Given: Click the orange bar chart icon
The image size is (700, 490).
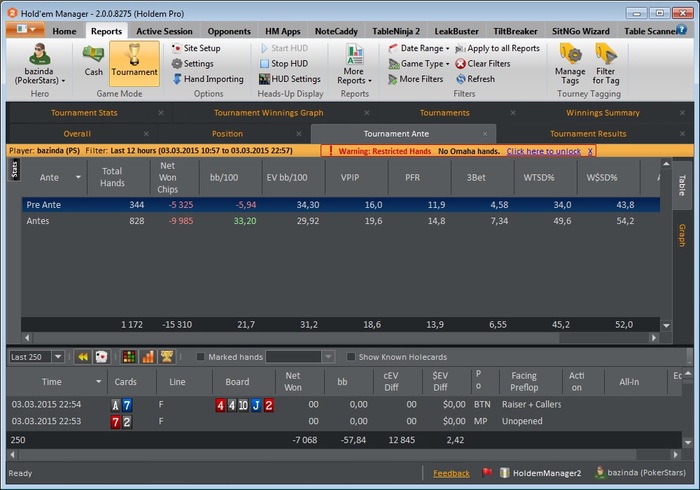Looking at the screenshot, I should coord(148,357).
